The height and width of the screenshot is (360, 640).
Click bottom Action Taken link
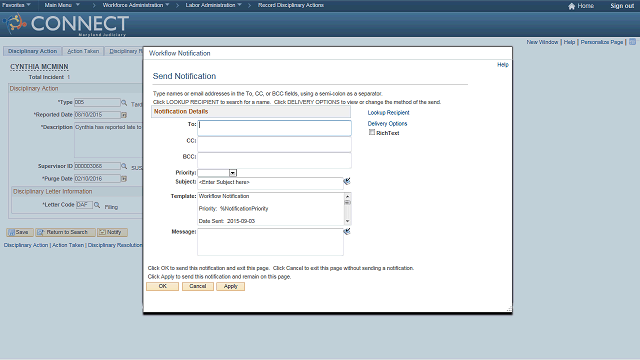[68, 245]
